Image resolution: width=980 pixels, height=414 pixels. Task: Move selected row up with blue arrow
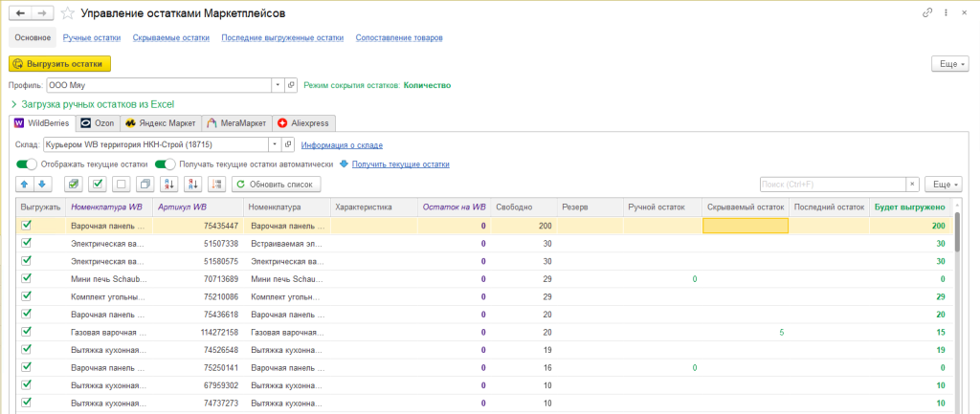click(x=24, y=185)
